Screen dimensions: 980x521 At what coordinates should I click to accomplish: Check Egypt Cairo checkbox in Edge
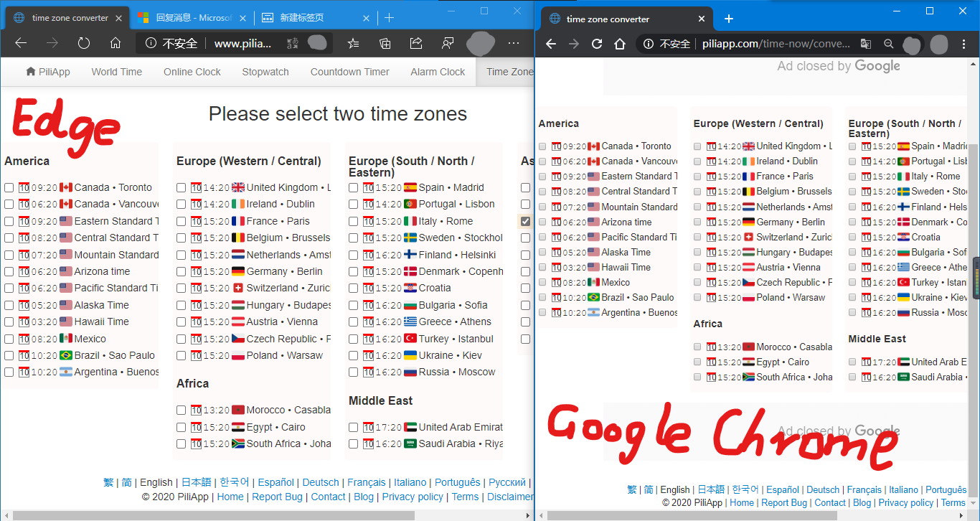[x=181, y=427]
